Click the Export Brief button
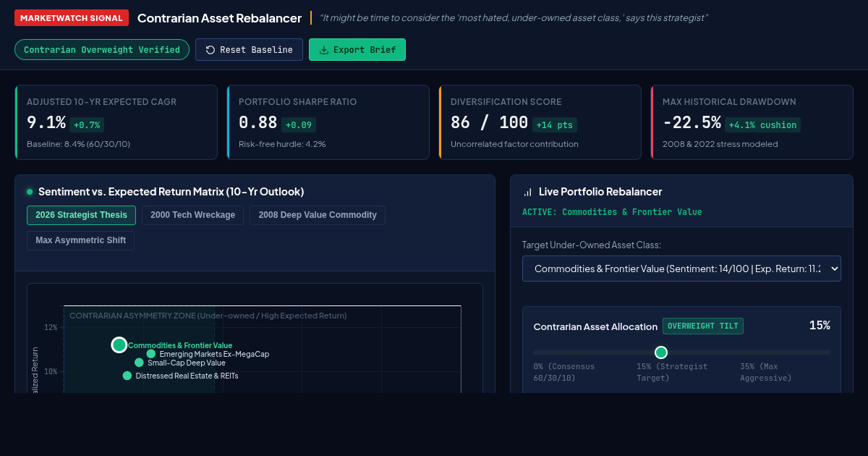 tap(357, 50)
